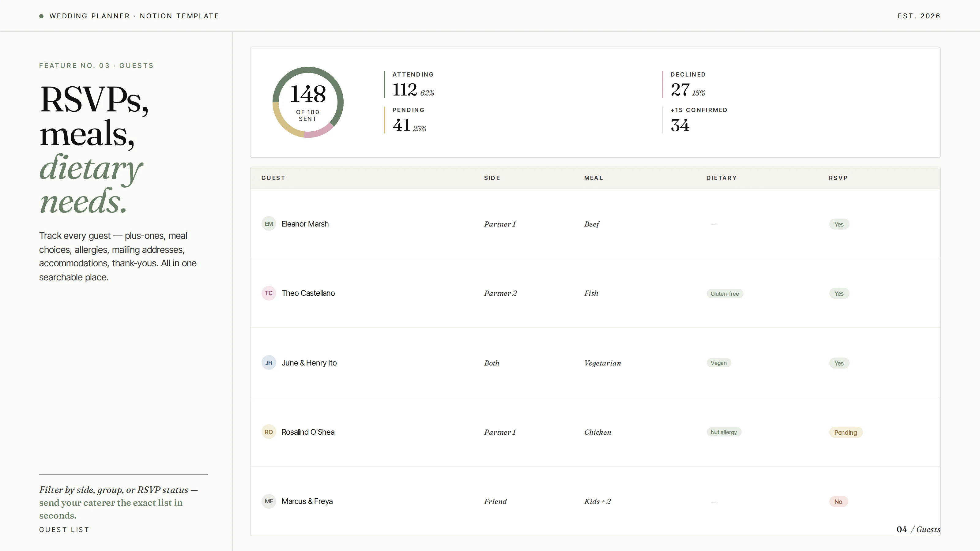Click the Pending 41 statistic
Image resolution: width=980 pixels, height=551 pixels.
(405, 120)
